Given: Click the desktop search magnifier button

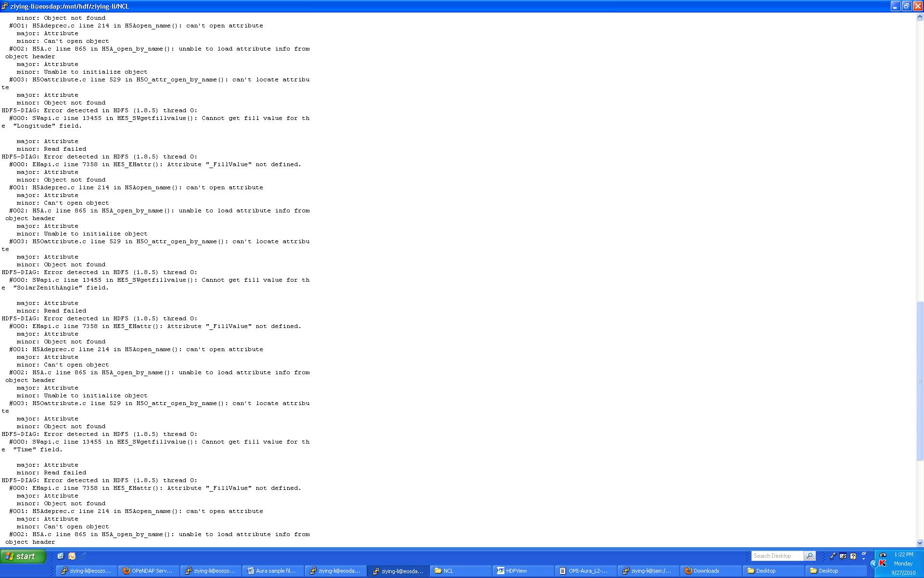Looking at the screenshot, I should pos(810,556).
